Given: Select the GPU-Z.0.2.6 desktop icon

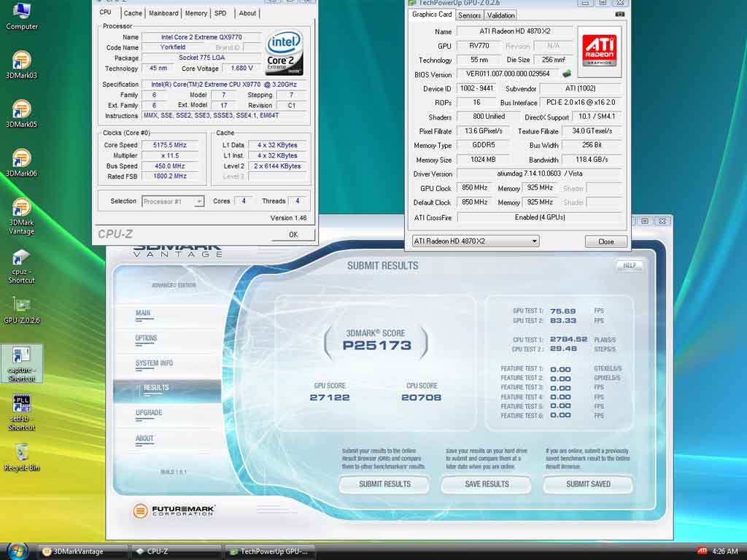Looking at the screenshot, I should click(x=21, y=311).
